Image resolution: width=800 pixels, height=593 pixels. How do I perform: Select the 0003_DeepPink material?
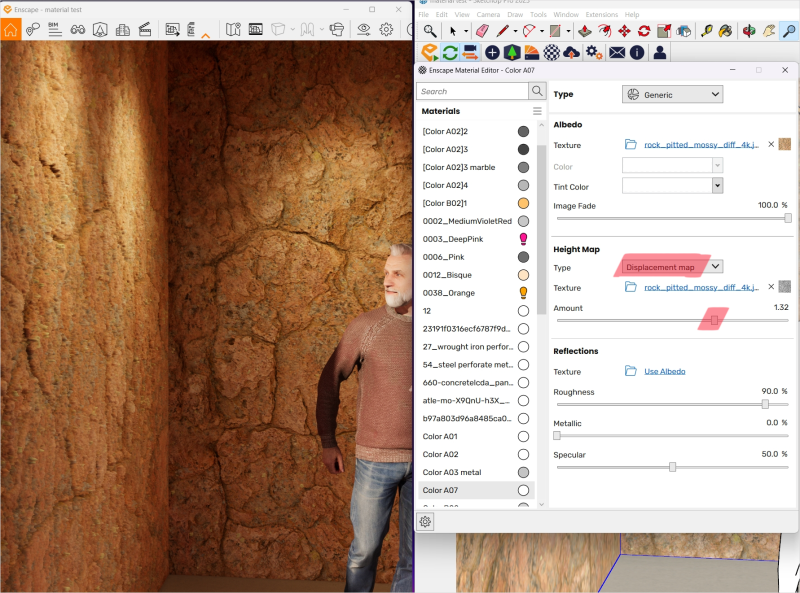click(x=453, y=239)
